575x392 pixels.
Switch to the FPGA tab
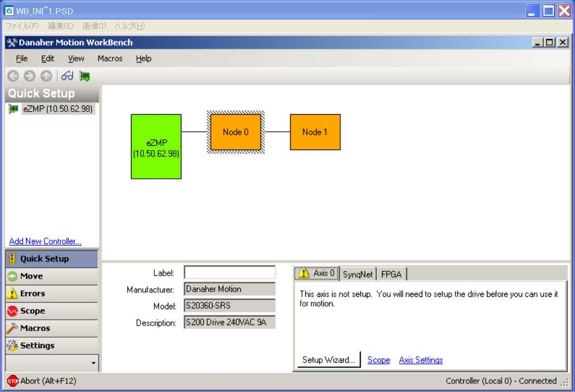click(x=391, y=274)
